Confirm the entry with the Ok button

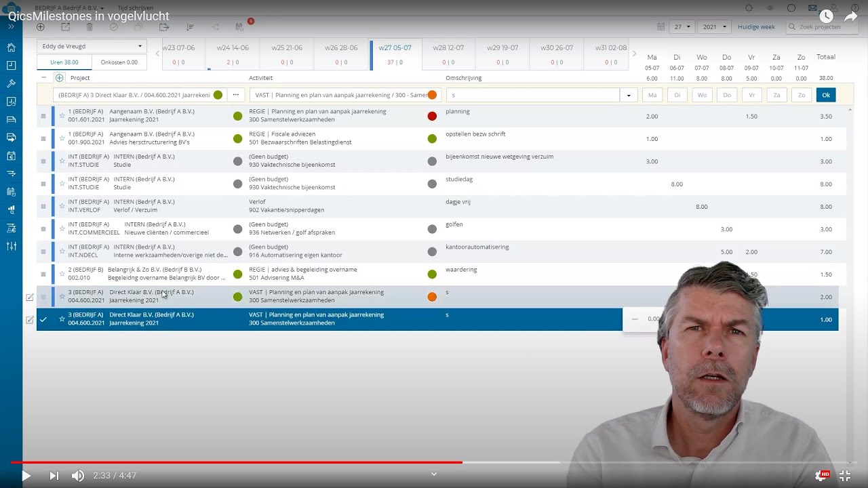point(826,95)
